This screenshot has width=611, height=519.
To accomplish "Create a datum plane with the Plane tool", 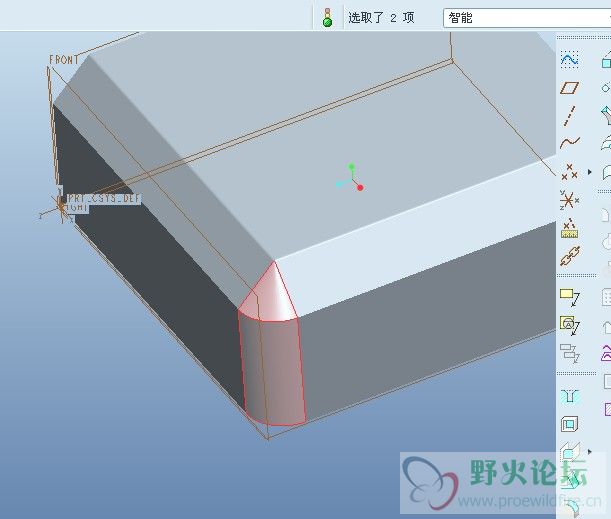I will (570, 88).
